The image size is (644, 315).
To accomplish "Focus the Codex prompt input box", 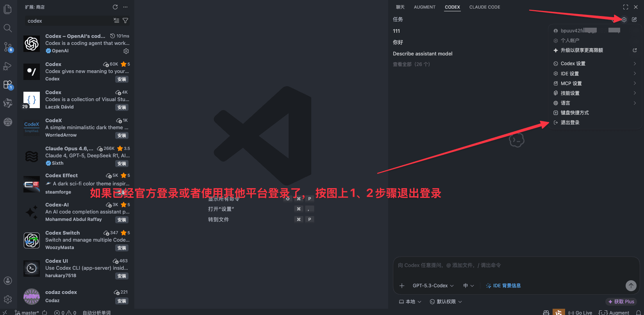I will pos(516,265).
